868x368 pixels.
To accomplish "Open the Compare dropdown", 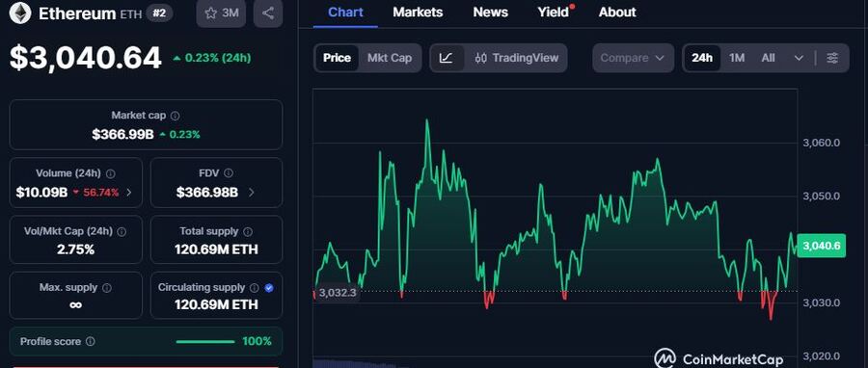I will (633, 58).
